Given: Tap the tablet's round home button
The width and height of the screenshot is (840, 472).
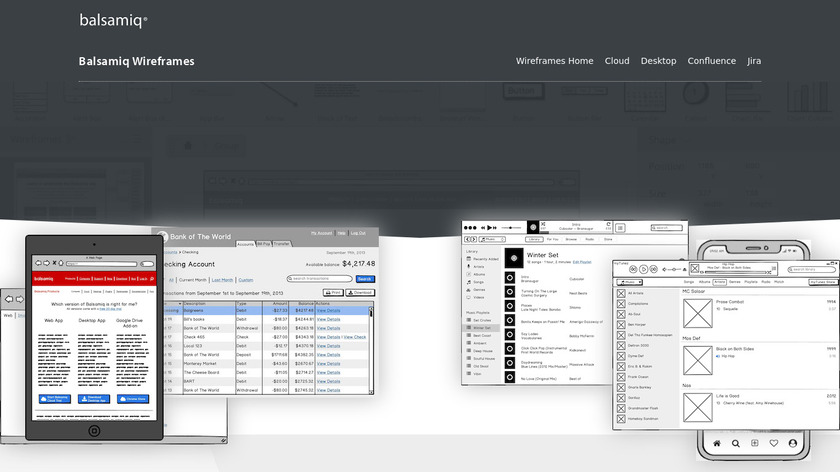Looking at the screenshot, I should tap(94, 431).
